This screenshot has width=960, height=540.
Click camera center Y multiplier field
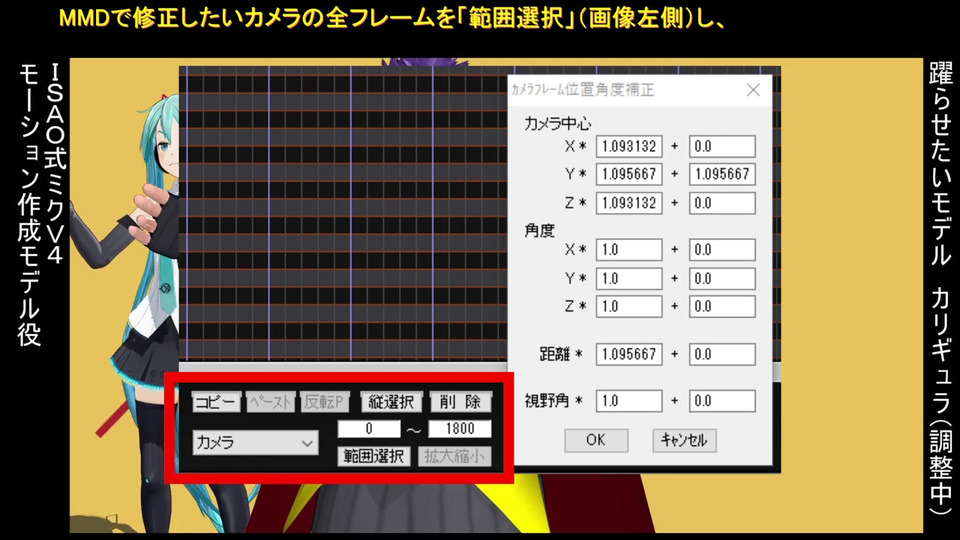(629, 174)
